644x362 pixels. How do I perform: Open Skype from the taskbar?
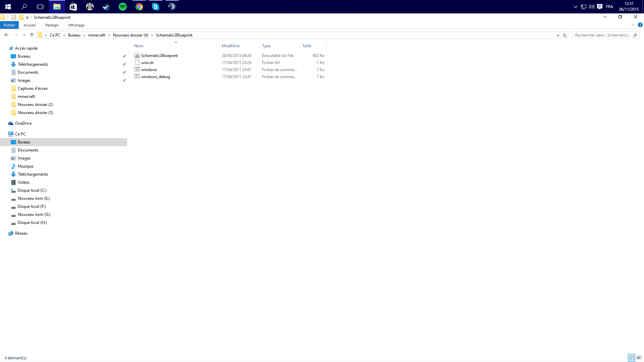coord(156,7)
